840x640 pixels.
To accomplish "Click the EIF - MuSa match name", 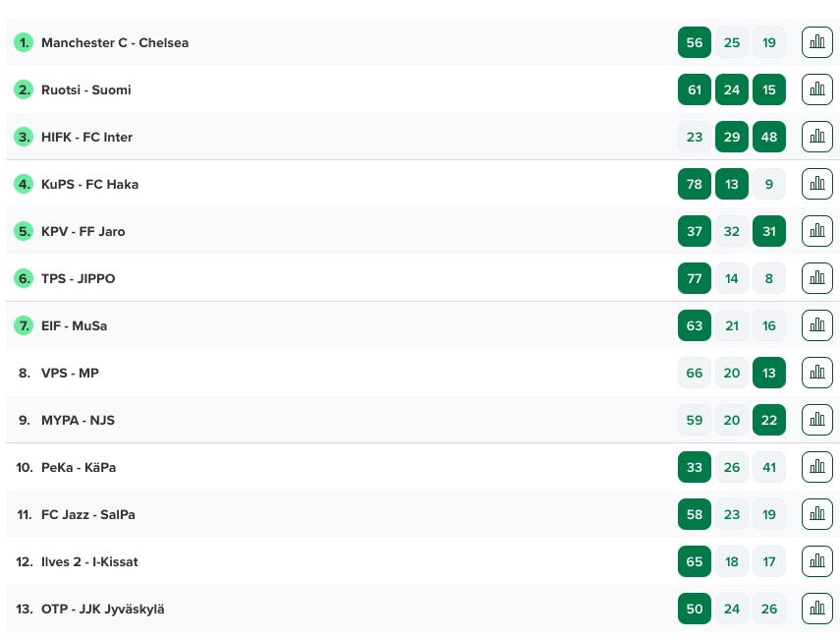I will tap(74, 325).
